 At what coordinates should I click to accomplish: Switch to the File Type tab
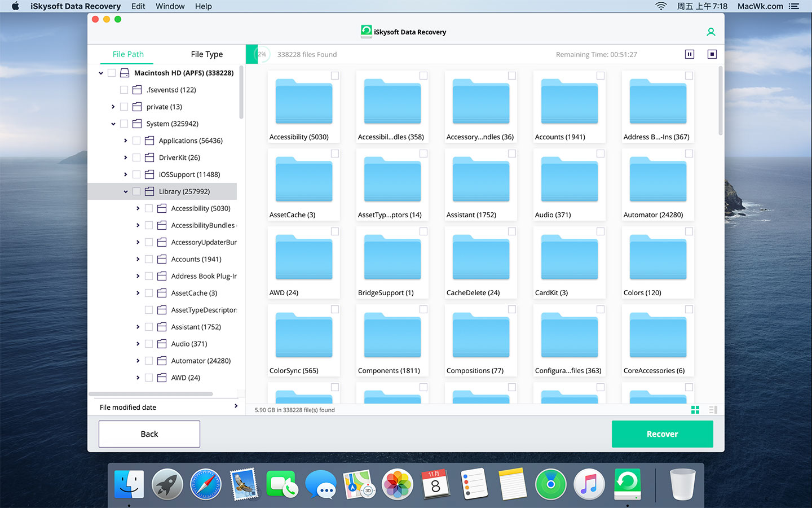coord(207,54)
